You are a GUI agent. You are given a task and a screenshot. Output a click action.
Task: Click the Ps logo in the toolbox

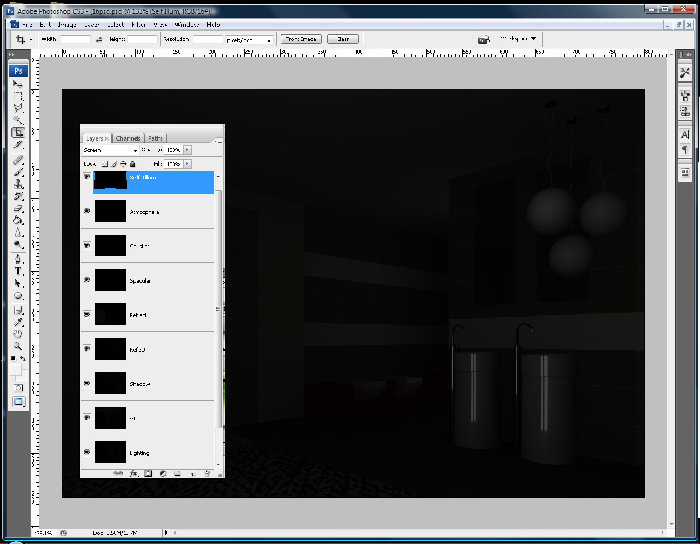(18, 71)
